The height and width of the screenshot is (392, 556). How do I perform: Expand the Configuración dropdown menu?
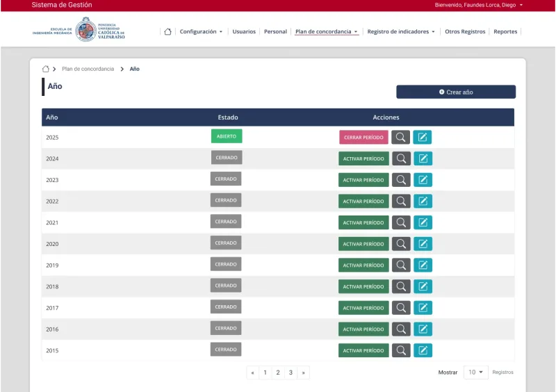201,31
